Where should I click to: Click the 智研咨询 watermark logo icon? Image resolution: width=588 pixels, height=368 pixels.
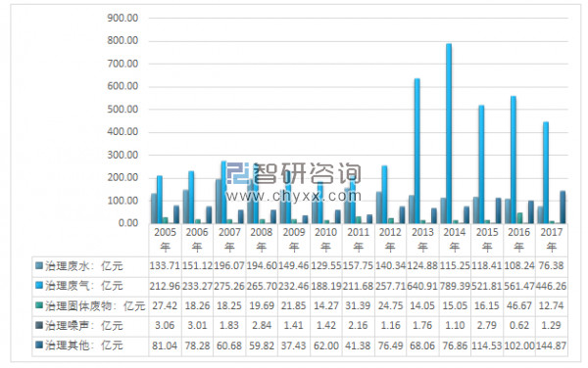pyautogui.click(x=238, y=173)
